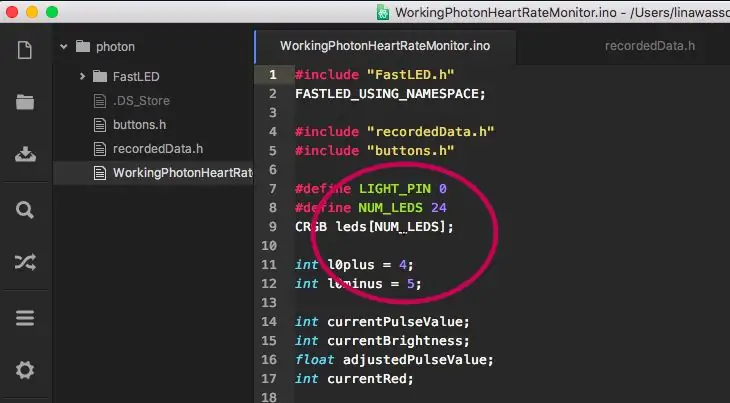Click FASTLED_USING_NAMESPACE; text on line 2
Image resolution: width=730 pixels, height=403 pixels.
coord(390,94)
